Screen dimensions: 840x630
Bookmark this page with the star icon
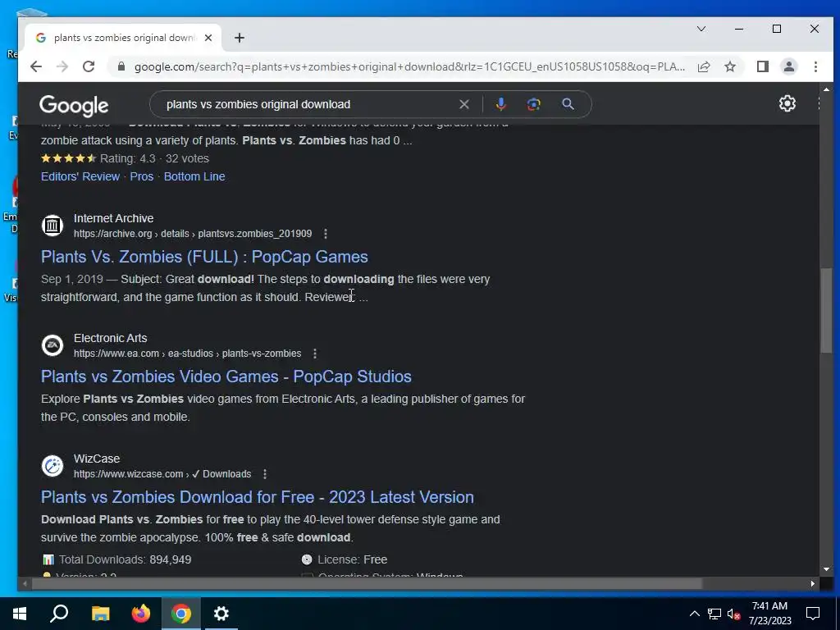729,66
